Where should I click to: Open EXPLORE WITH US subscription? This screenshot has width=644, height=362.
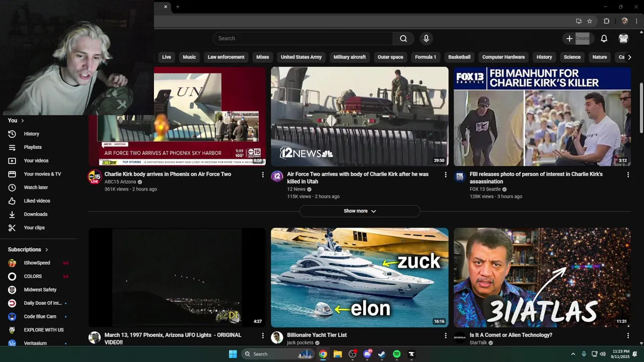coord(44,330)
